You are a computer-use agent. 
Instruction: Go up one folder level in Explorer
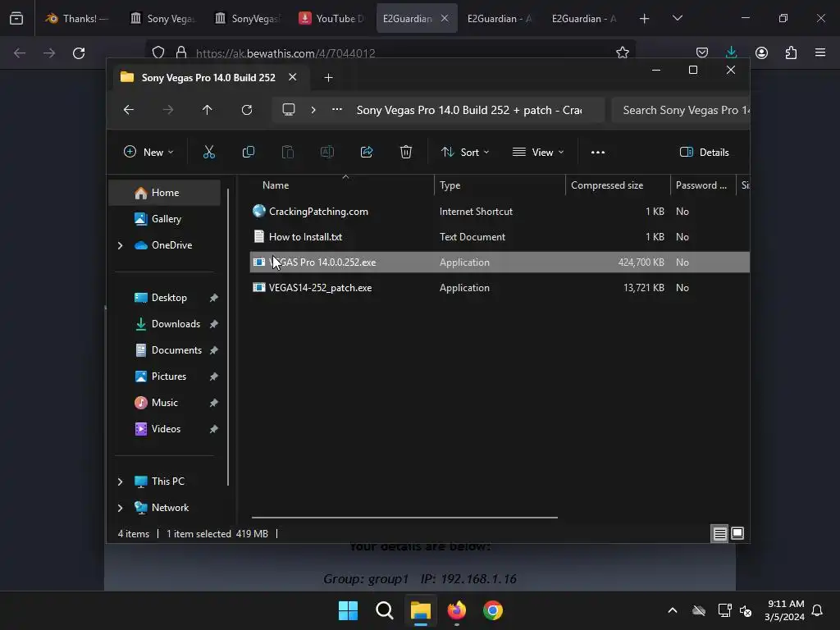[x=208, y=110]
